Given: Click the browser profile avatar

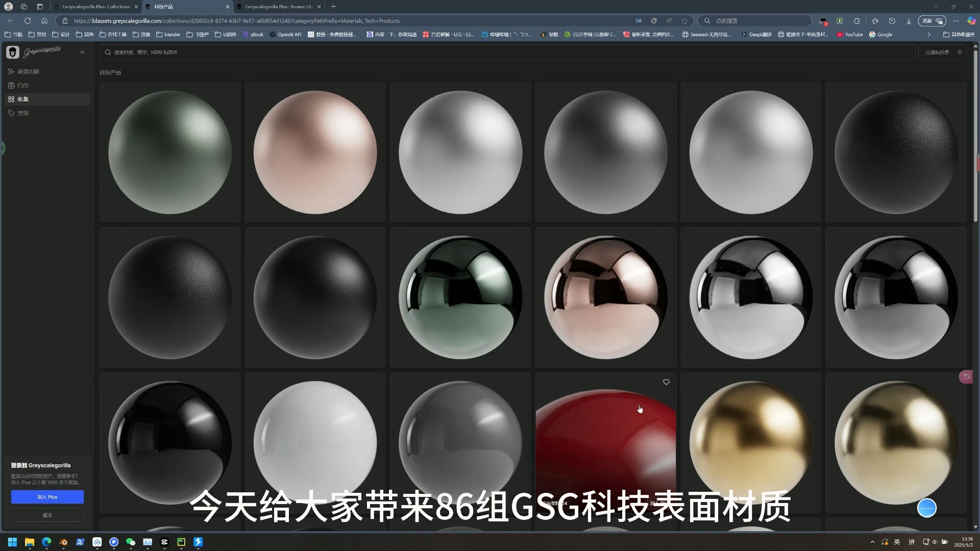Looking at the screenshot, I should [x=8, y=7].
